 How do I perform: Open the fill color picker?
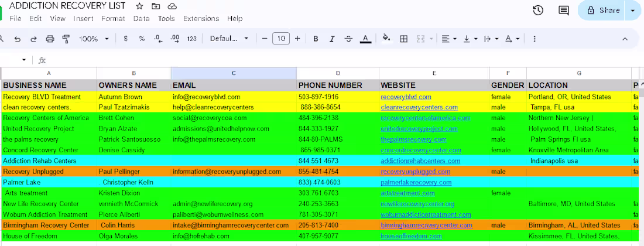[x=386, y=39]
